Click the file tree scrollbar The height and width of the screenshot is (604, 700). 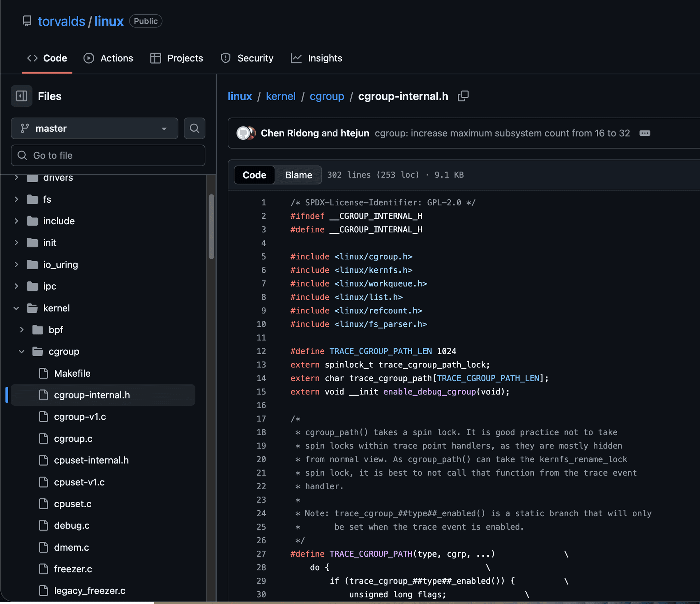pos(211,226)
